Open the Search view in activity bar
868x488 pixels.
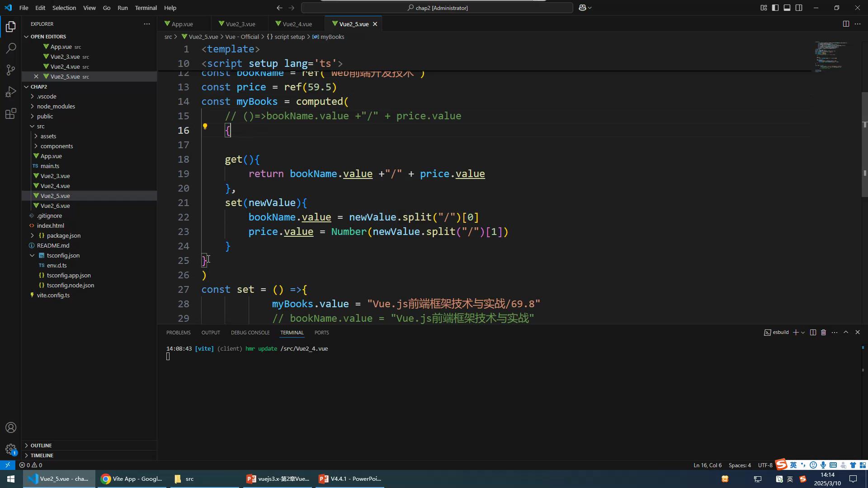pyautogui.click(x=11, y=48)
